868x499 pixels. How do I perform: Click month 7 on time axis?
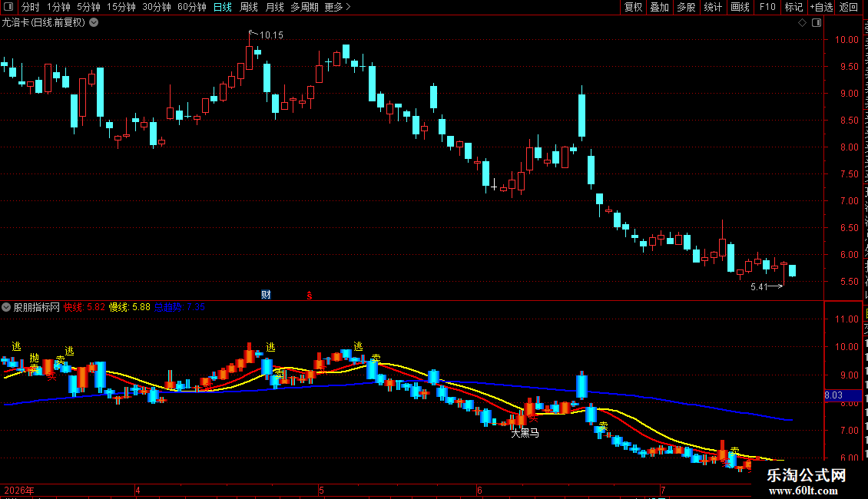tap(663, 490)
